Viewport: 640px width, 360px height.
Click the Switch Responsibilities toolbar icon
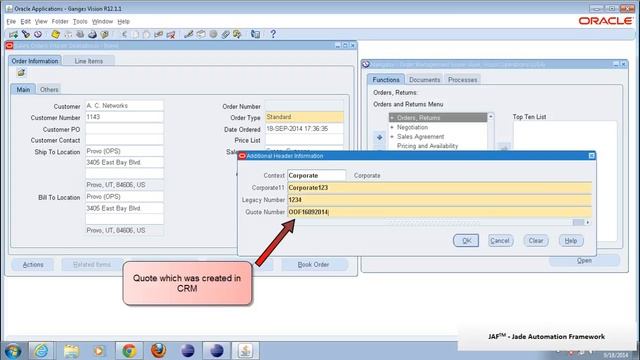(80, 34)
